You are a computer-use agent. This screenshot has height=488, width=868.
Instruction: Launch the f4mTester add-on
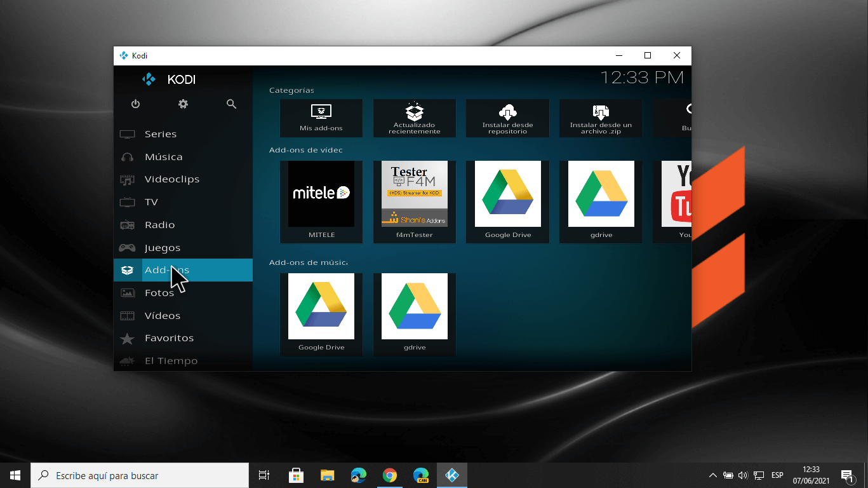pos(415,202)
